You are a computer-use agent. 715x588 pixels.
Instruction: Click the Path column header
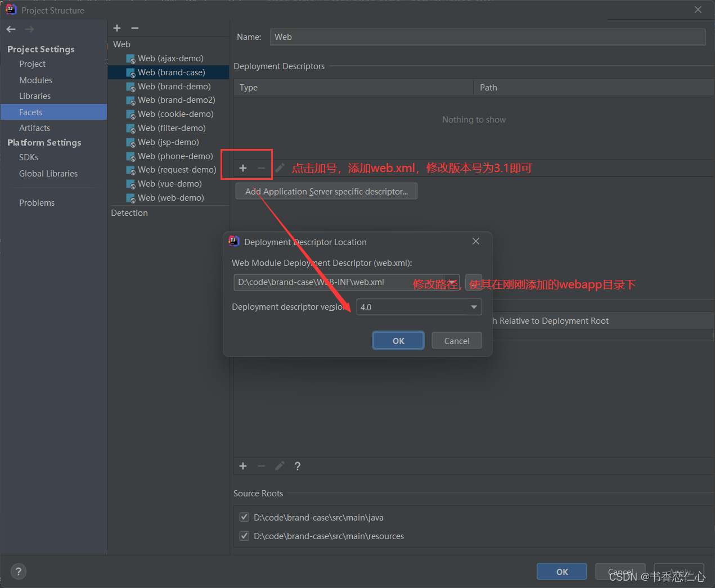click(594, 88)
